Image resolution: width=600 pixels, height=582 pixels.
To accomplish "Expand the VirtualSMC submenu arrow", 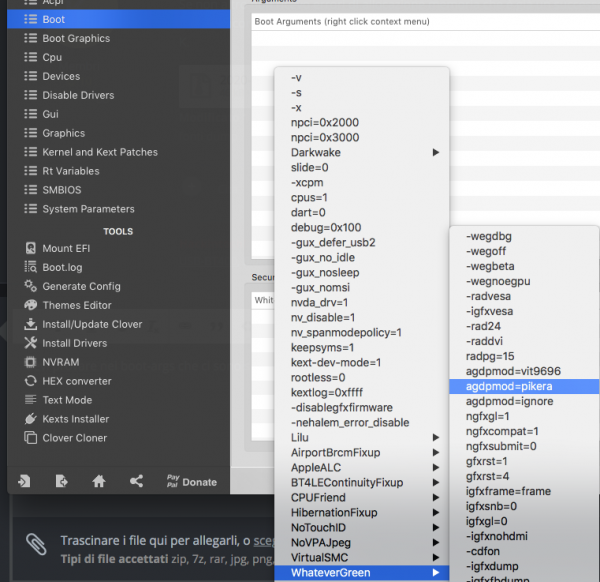I will click(x=435, y=558).
